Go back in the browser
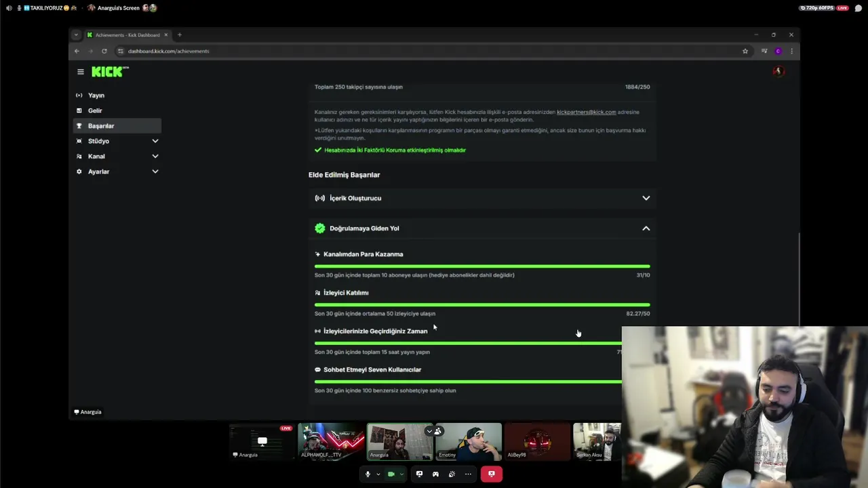The height and width of the screenshot is (488, 868). tap(77, 51)
